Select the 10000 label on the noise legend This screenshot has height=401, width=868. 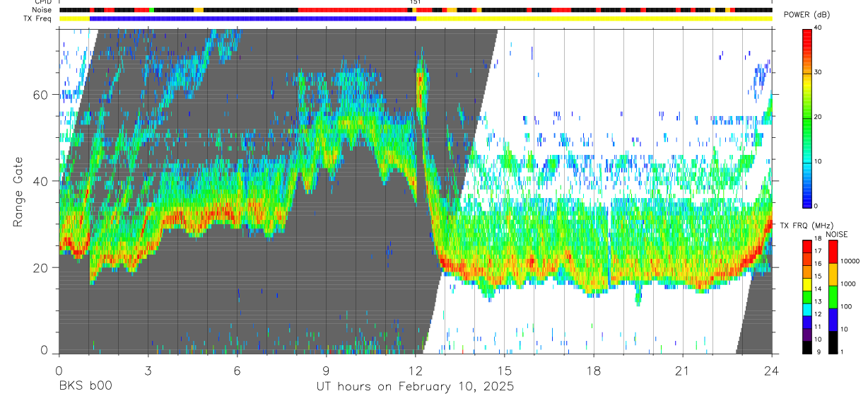coord(850,261)
